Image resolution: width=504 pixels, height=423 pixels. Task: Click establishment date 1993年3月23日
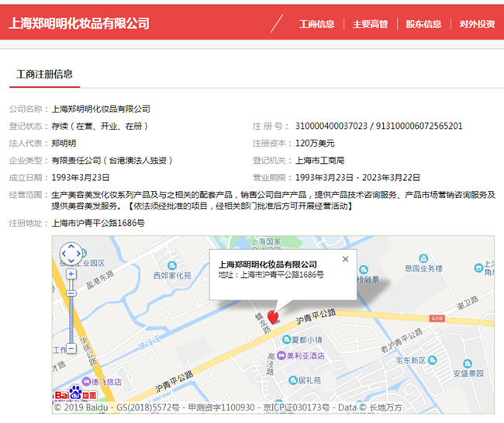tap(81, 178)
